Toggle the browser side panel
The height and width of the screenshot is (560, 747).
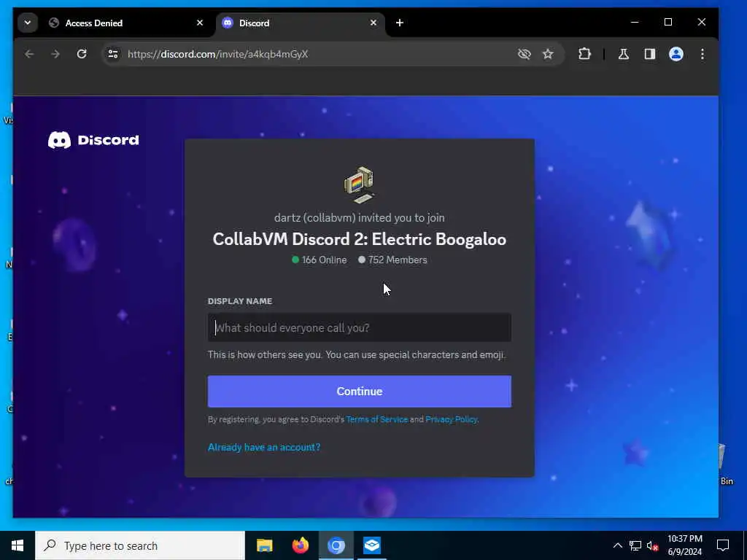click(650, 54)
